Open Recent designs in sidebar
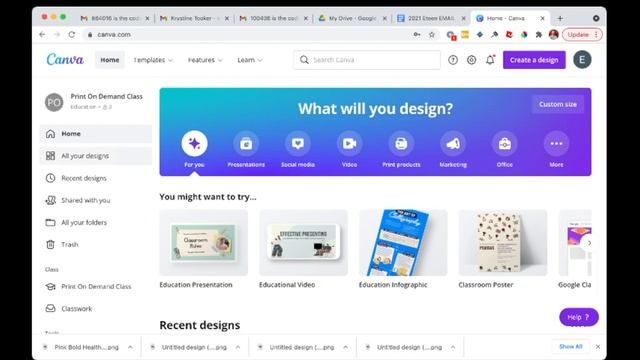The width and height of the screenshot is (640, 360). [x=96, y=178]
